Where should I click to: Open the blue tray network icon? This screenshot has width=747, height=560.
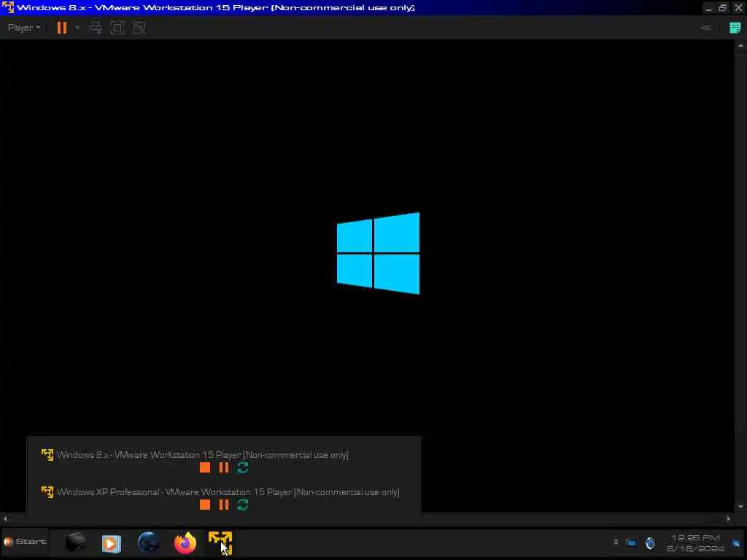pos(631,542)
